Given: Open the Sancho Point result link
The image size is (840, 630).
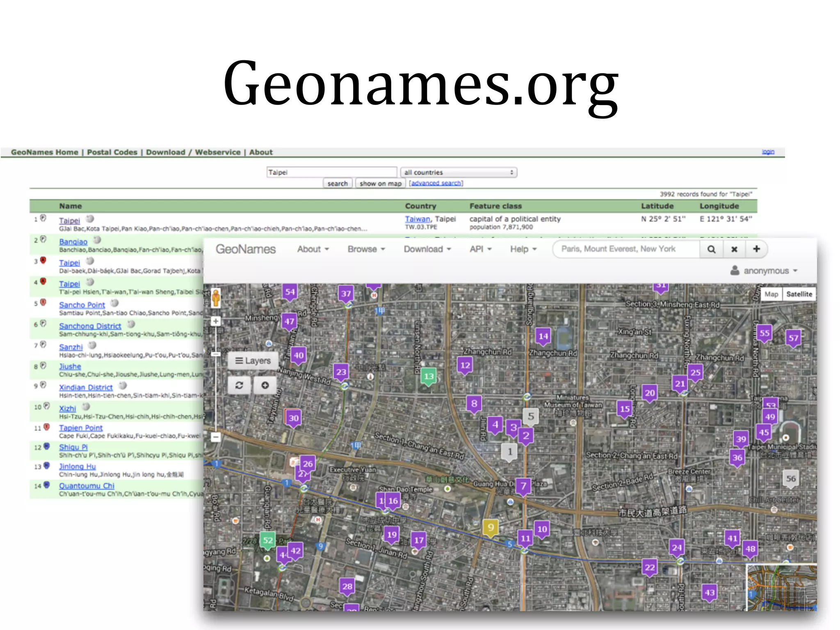Looking at the screenshot, I should (x=82, y=305).
